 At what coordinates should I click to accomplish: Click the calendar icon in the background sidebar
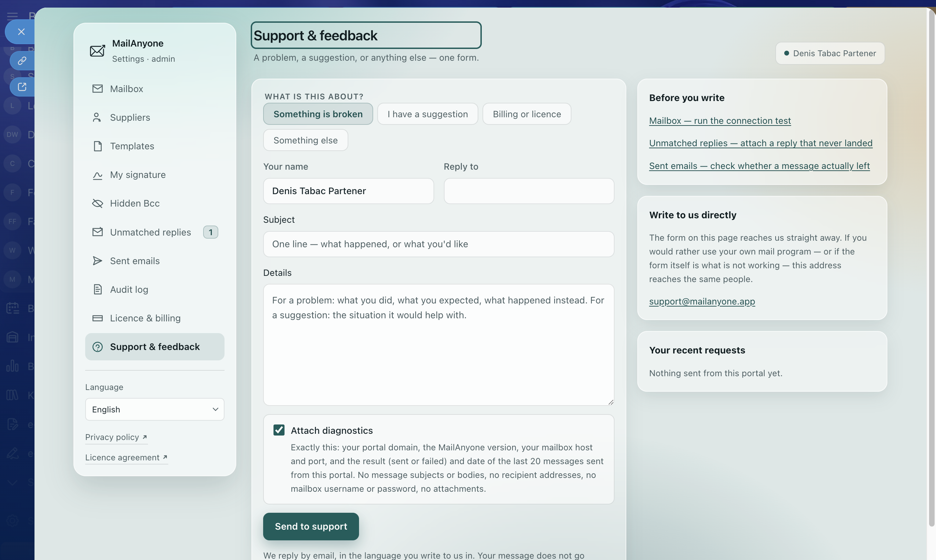point(12,308)
